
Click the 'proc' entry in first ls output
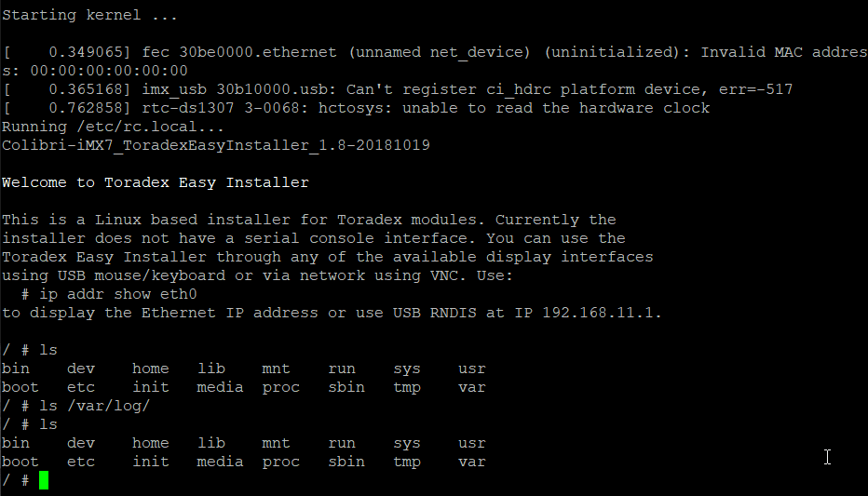tap(280, 388)
